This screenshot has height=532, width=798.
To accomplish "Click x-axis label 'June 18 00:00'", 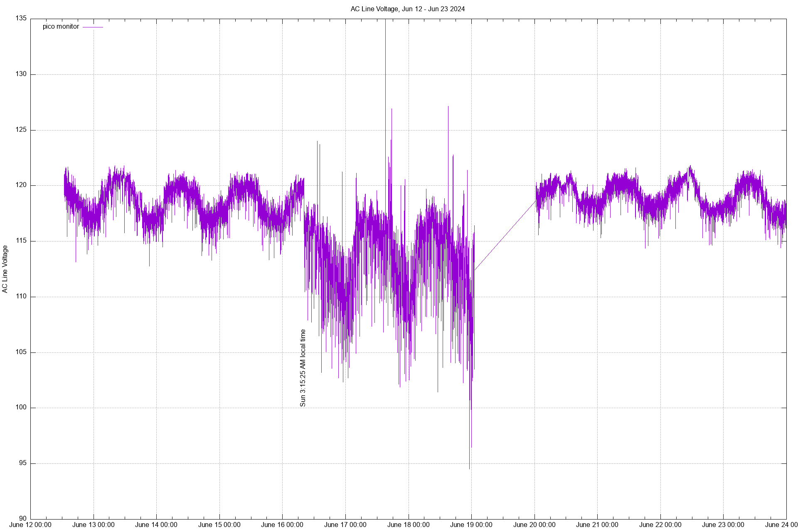I will [x=409, y=525].
